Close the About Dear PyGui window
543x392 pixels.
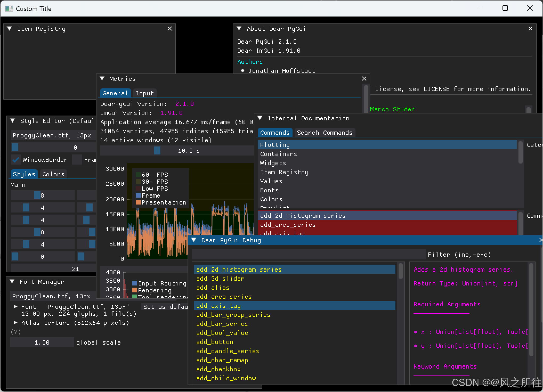530,28
